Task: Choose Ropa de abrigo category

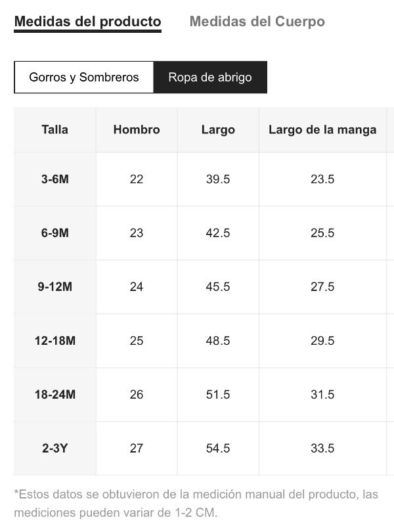Action: (x=210, y=77)
